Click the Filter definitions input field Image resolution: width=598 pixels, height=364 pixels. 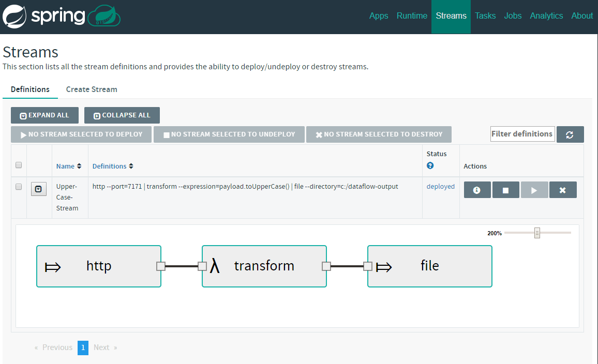click(x=522, y=133)
